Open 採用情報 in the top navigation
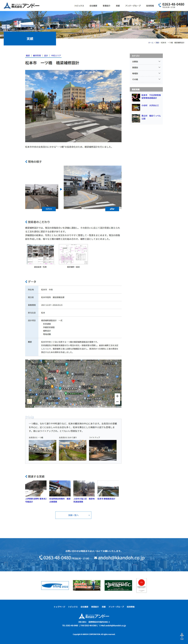The height and width of the screenshot is (644, 188). pyautogui.click(x=150, y=6)
